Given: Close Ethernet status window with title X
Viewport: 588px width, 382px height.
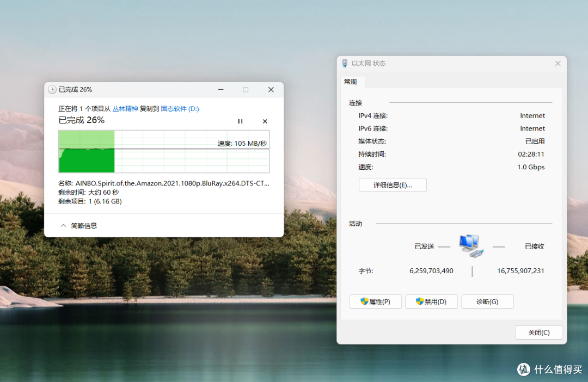Looking at the screenshot, I should click(x=558, y=63).
